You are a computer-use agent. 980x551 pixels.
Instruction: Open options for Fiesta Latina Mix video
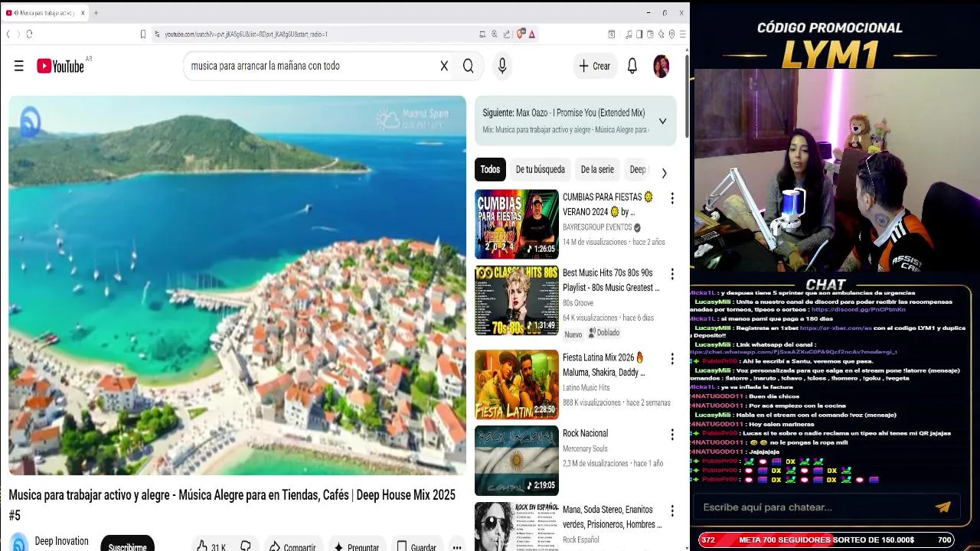click(x=672, y=358)
